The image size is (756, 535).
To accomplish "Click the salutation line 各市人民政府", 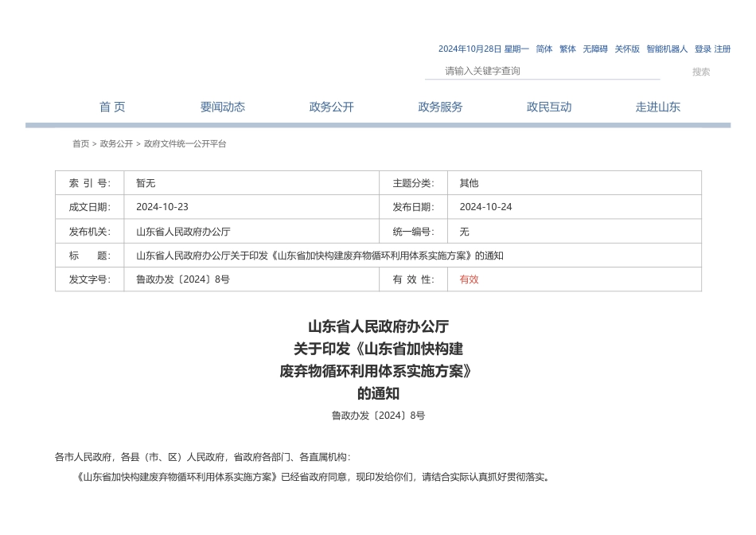I will [202, 457].
